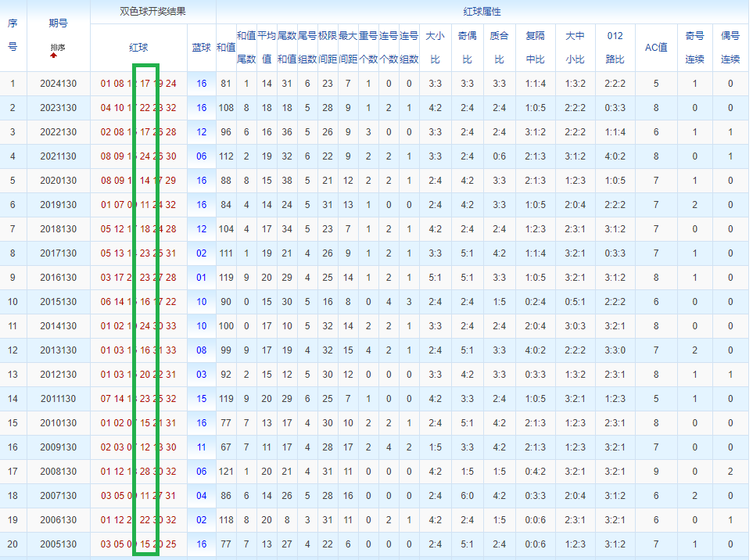Click the 排序 sort label
The height and width of the screenshot is (560, 753).
[x=58, y=47]
